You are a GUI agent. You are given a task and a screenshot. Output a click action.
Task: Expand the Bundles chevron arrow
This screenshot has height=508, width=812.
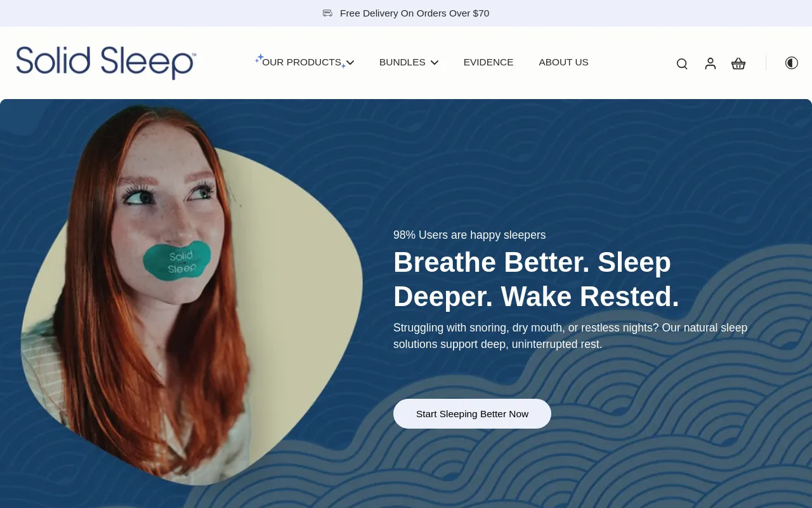point(435,62)
